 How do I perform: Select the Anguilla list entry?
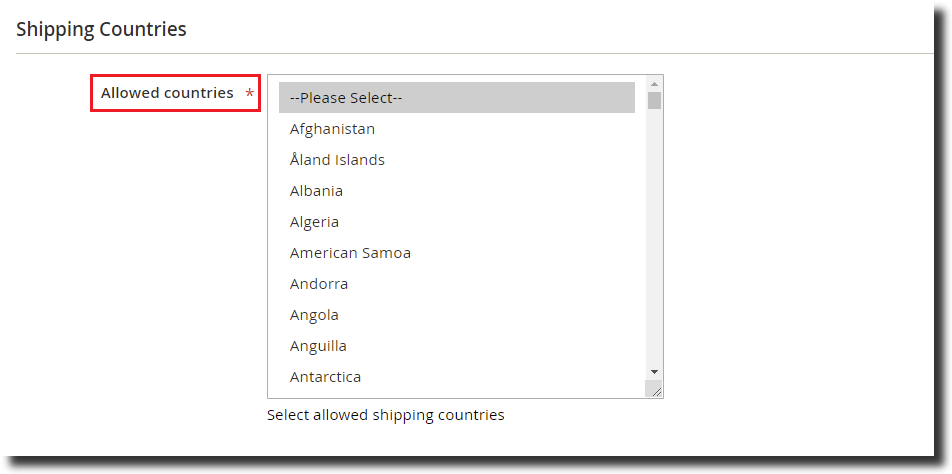pyautogui.click(x=318, y=346)
